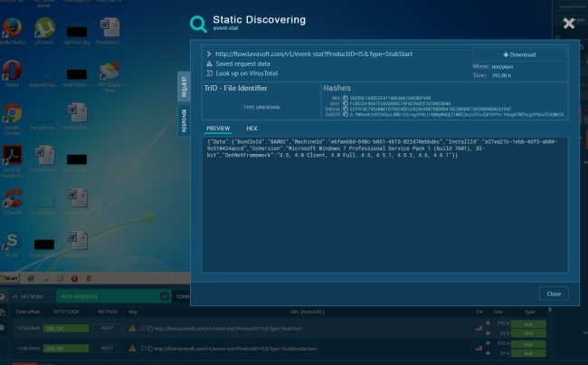Open the Skype desktop shortcut
Image resolution: width=588 pixels, height=365 pixels.
coord(12,244)
